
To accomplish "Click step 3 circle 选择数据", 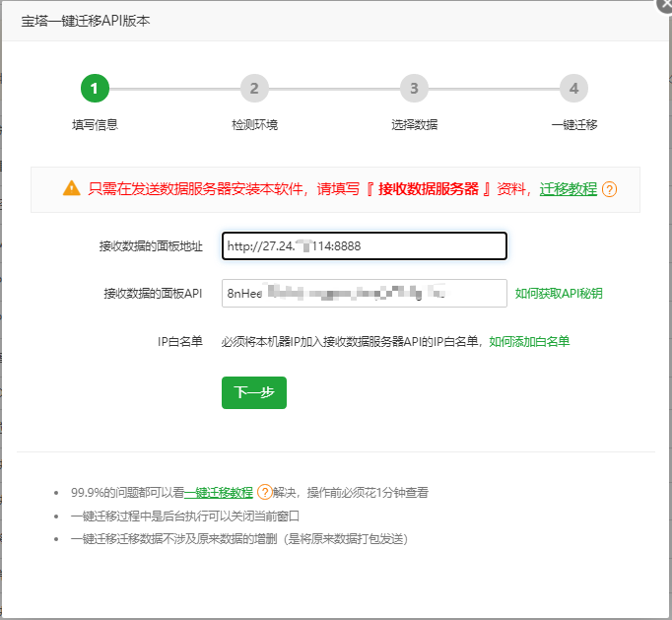I will 414,89.
